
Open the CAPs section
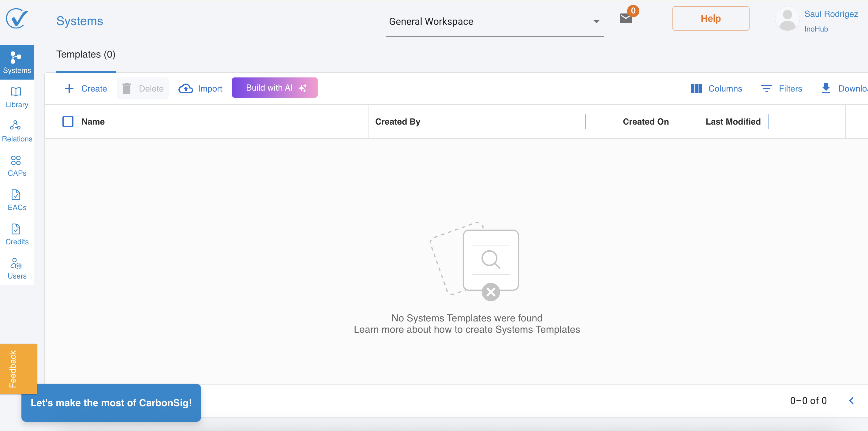point(17,166)
